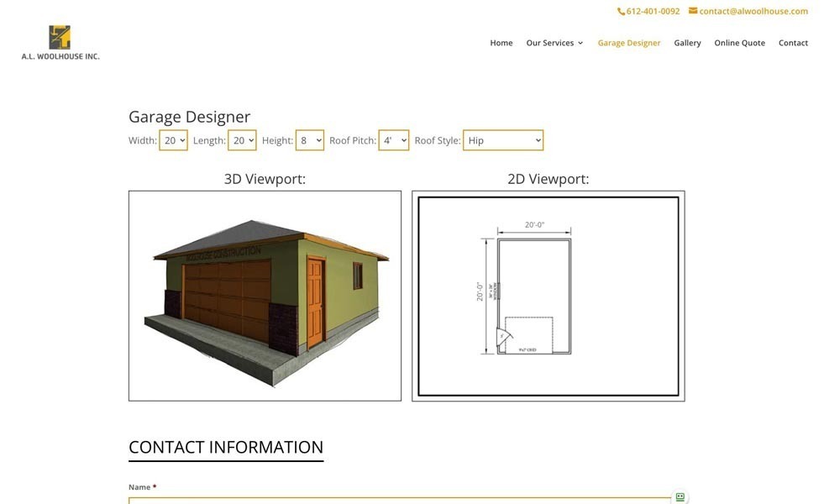Image resolution: width=824 pixels, height=504 pixels.
Task: Open the Height dropdown
Action: point(310,140)
